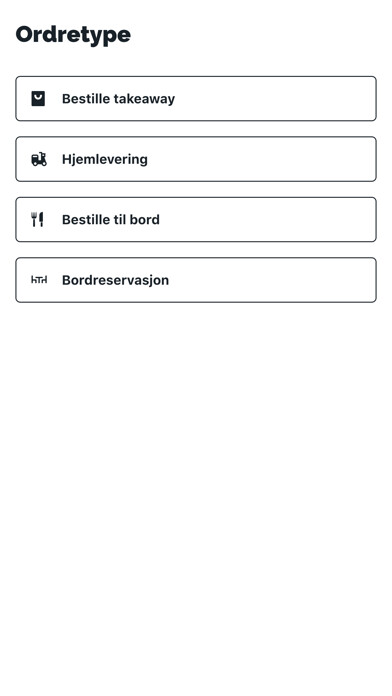Reserve a table via table icon
Image resolution: width=392 pixels, height=696 pixels.
click(x=39, y=280)
